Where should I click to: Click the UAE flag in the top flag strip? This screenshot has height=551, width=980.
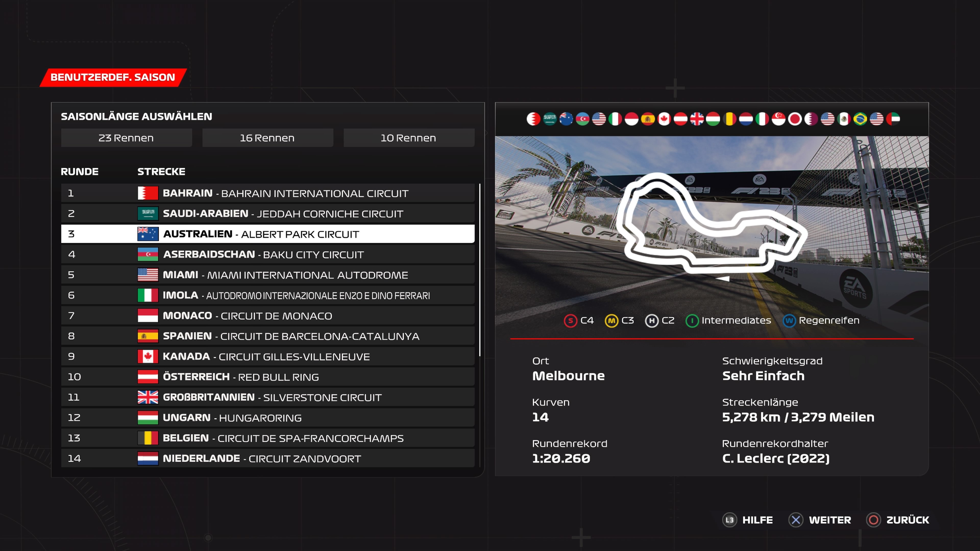pyautogui.click(x=893, y=119)
